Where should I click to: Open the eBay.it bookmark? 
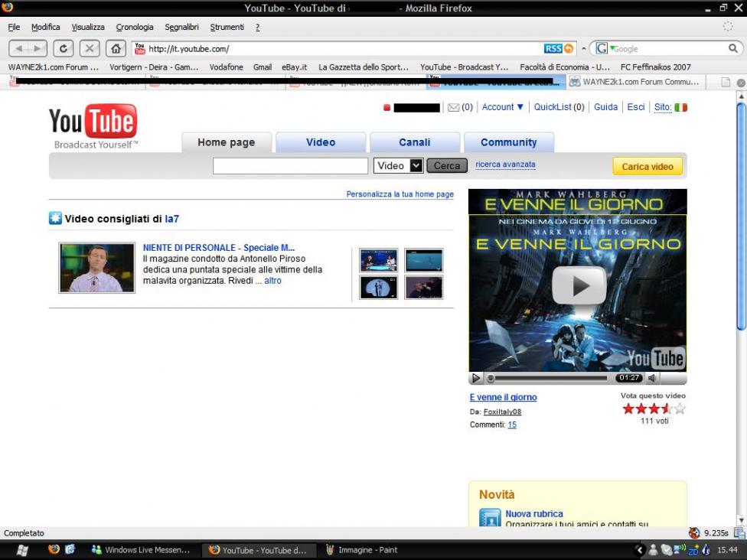click(x=295, y=67)
